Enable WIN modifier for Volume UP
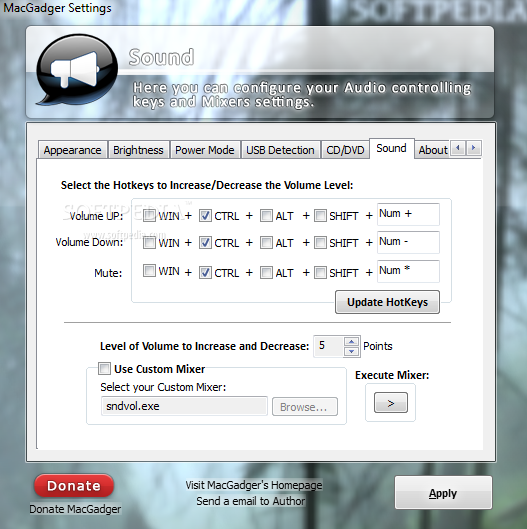Viewport: 527px width, 529px height. [x=149, y=216]
